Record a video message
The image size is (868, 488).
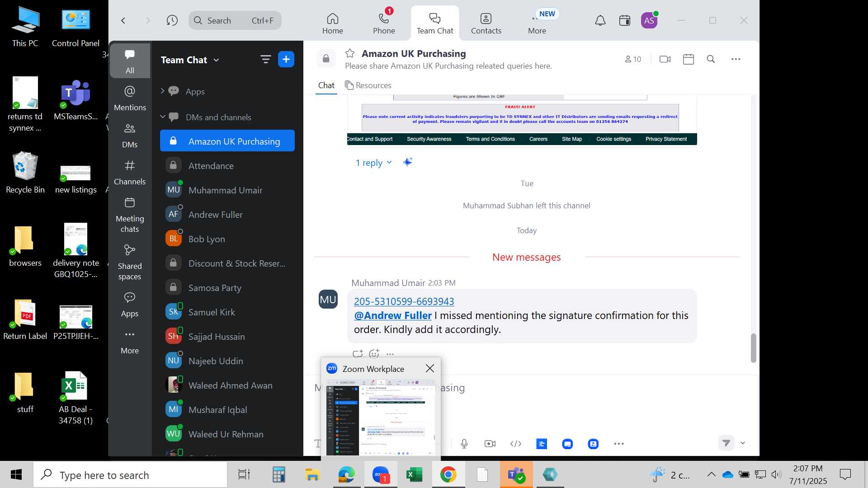[490, 444]
